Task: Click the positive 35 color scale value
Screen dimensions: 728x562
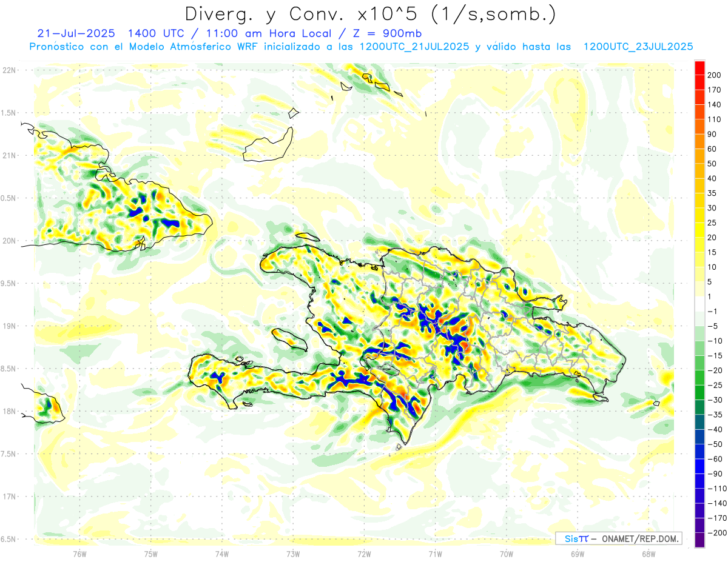Action: click(x=713, y=193)
